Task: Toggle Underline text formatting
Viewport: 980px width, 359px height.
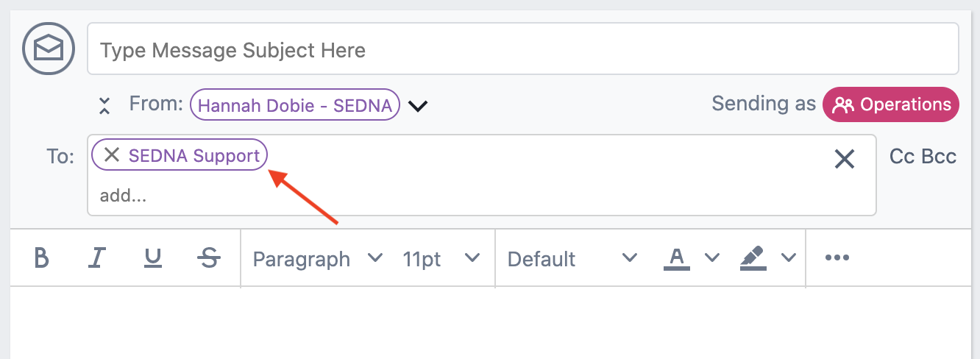Action: [153, 258]
